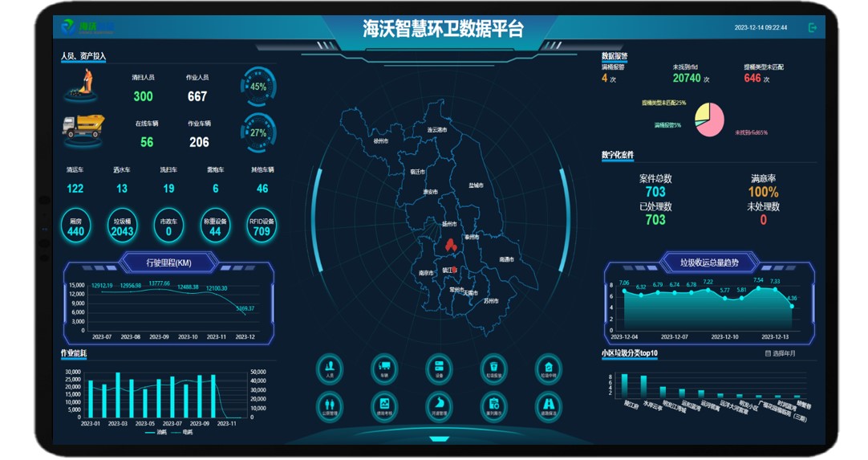Screen dimensions: 868x460
Task: Click the 洒水车 count 13
Action: coord(122,189)
